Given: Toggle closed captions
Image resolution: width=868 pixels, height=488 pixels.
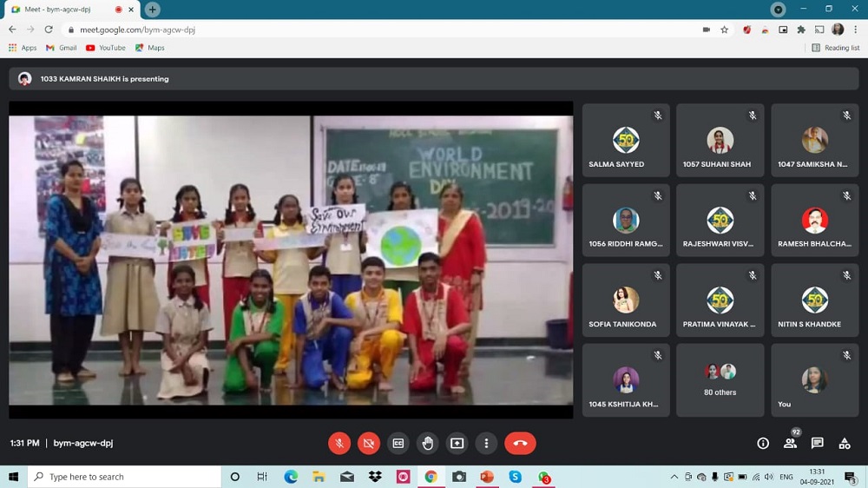Looking at the screenshot, I should pos(398,443).
